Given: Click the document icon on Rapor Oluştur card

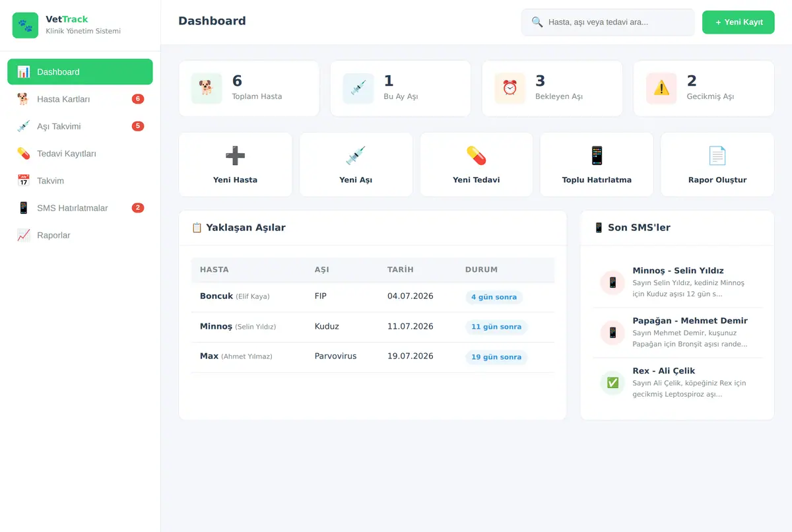Looking at the screenshot, I should [x=717, y=156].
